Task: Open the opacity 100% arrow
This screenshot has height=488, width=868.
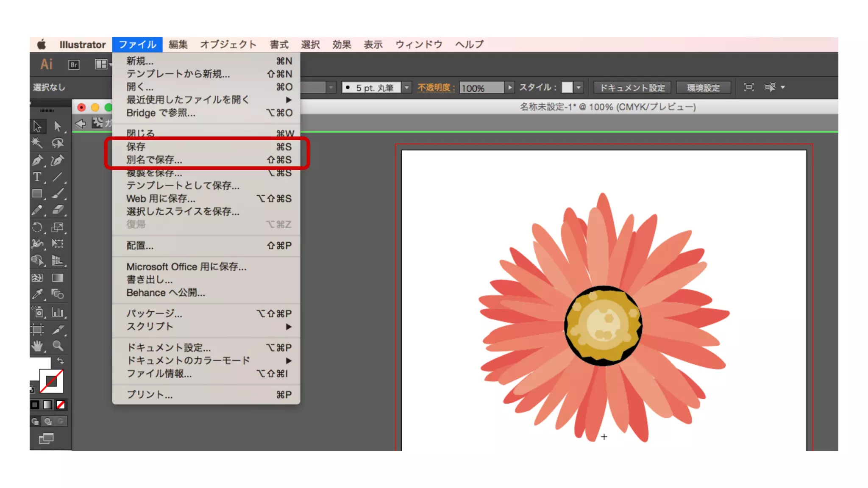Action: click(x=510, y=88)
